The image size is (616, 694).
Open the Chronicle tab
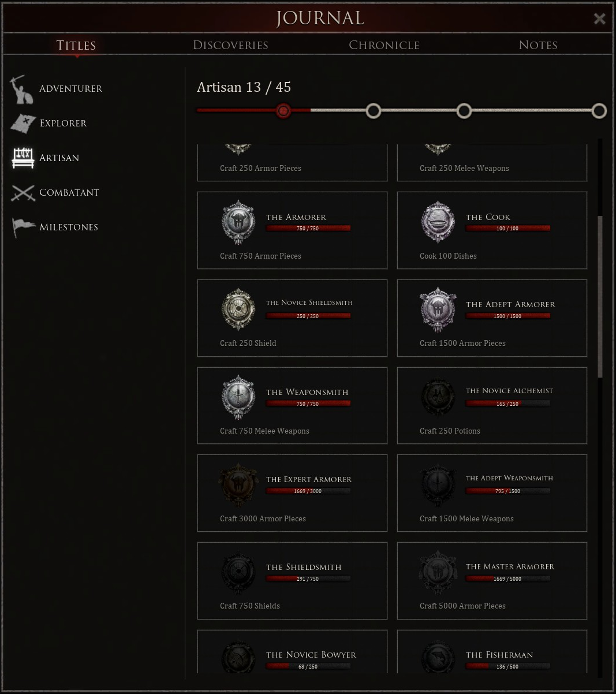pyautogui.click(x=384, y=45)
